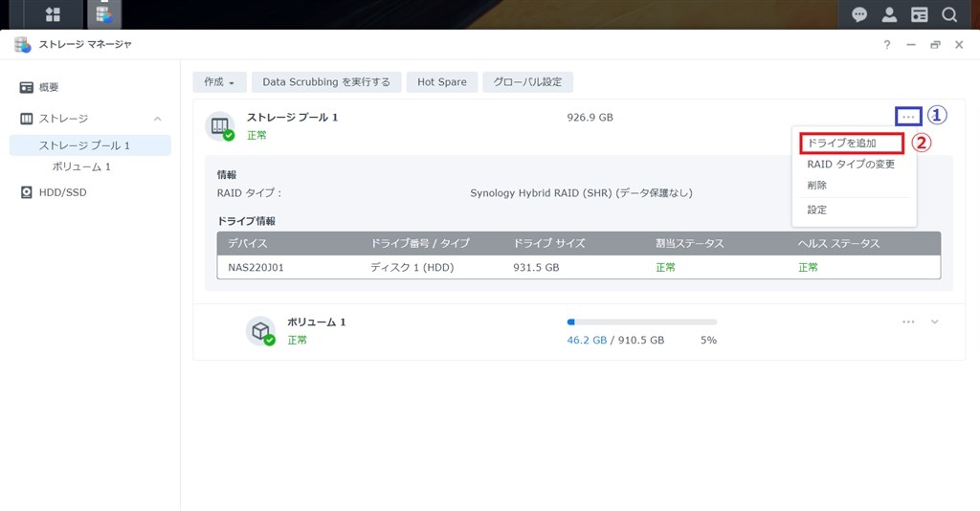Choose RAID タイプの変更 from the menu

[x=851, y=165]
